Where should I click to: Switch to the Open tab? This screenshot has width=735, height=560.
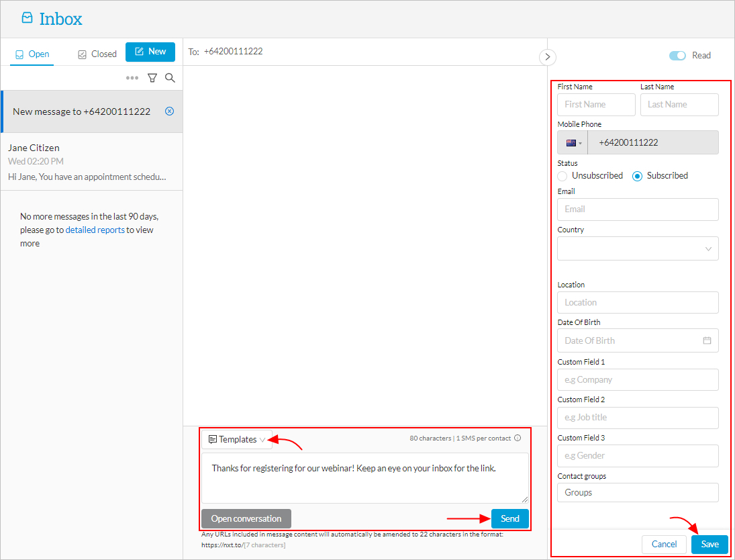[32, 54]
